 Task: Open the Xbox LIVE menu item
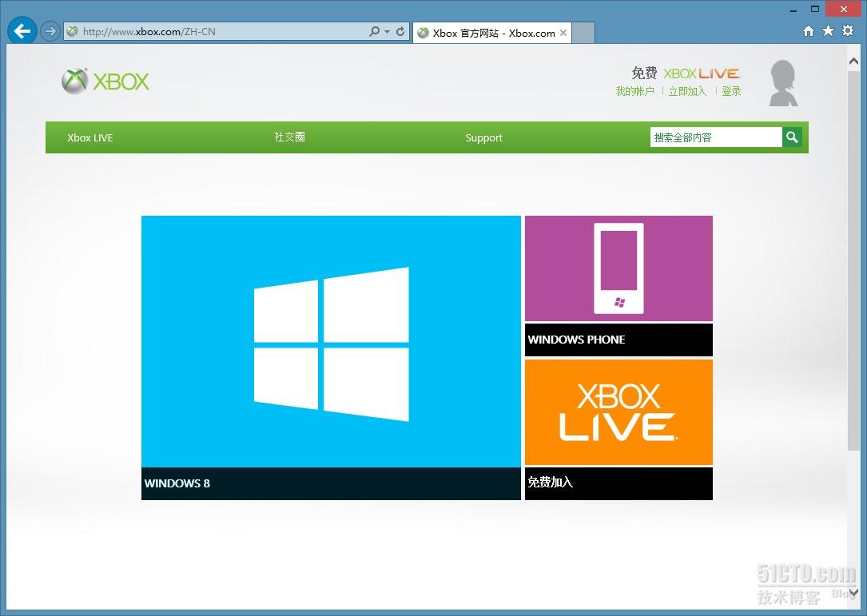(90, 137)
